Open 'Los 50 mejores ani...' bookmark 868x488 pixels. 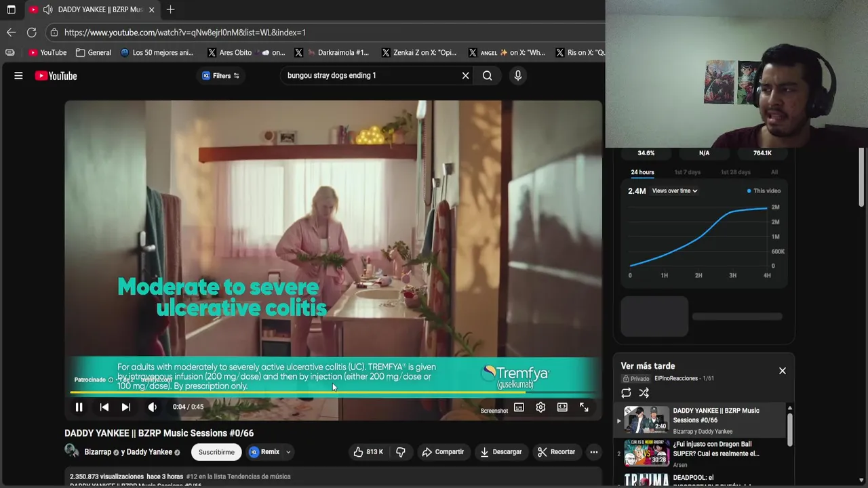(157, 53)
